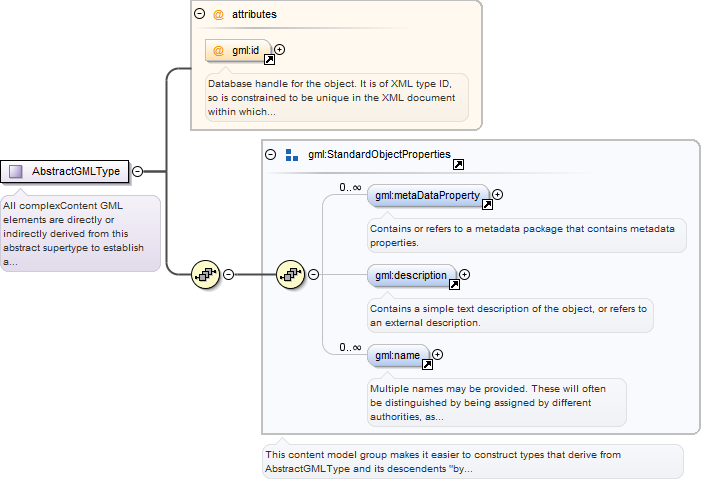Click the blue group icon of StandardObjectProperties
Image resolution: width=702 pixels, height=482 pixels.
point(292,155)
